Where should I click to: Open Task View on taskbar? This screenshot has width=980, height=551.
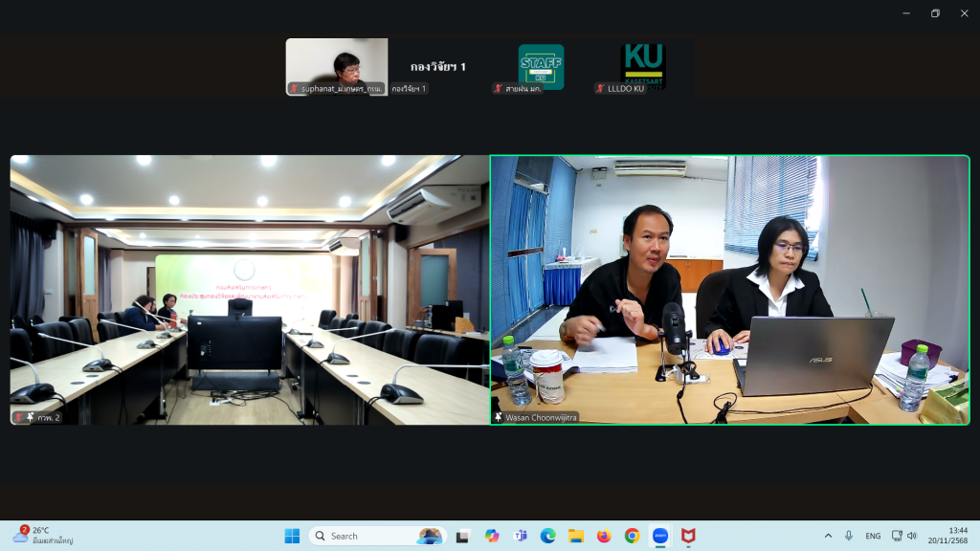(464, 536)
